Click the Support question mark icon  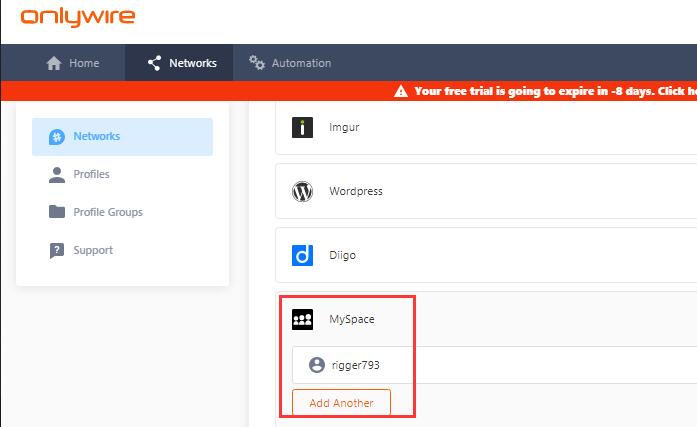pyautogui.click(x=57, y=250)
